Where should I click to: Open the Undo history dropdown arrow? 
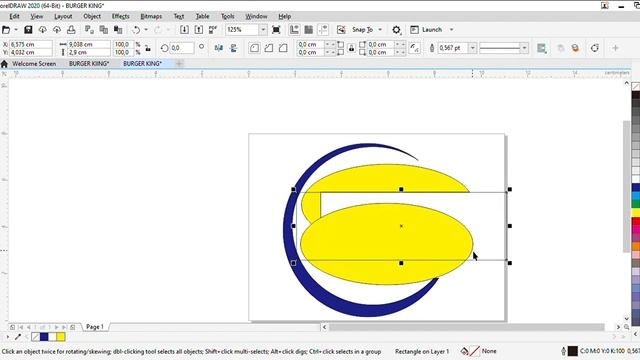pos(146,30)
